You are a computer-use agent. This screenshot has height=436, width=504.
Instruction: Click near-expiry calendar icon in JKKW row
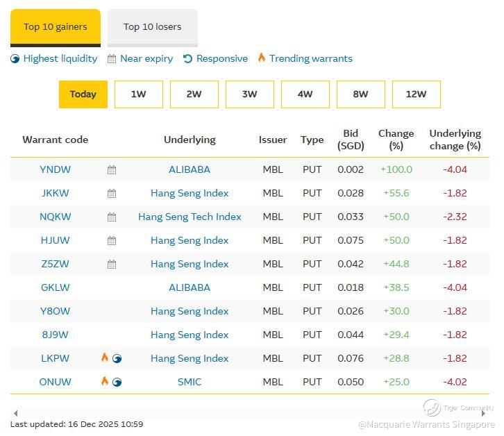[112, 193]
